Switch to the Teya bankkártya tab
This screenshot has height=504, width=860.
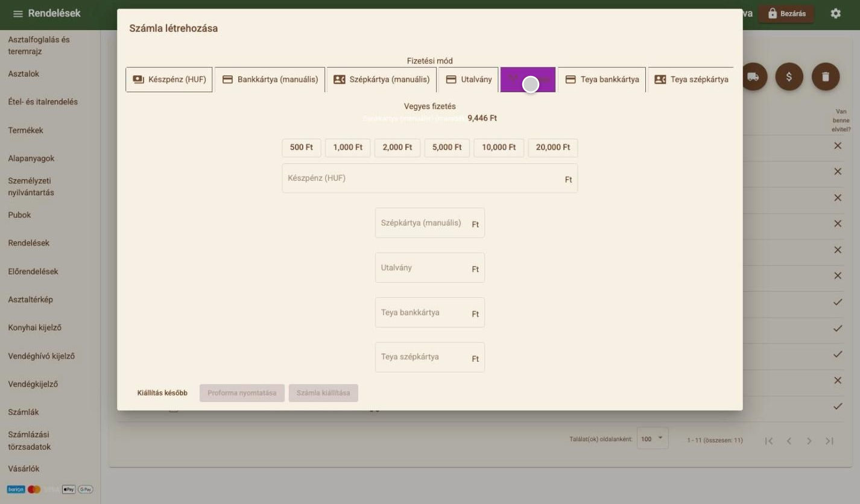602,80
